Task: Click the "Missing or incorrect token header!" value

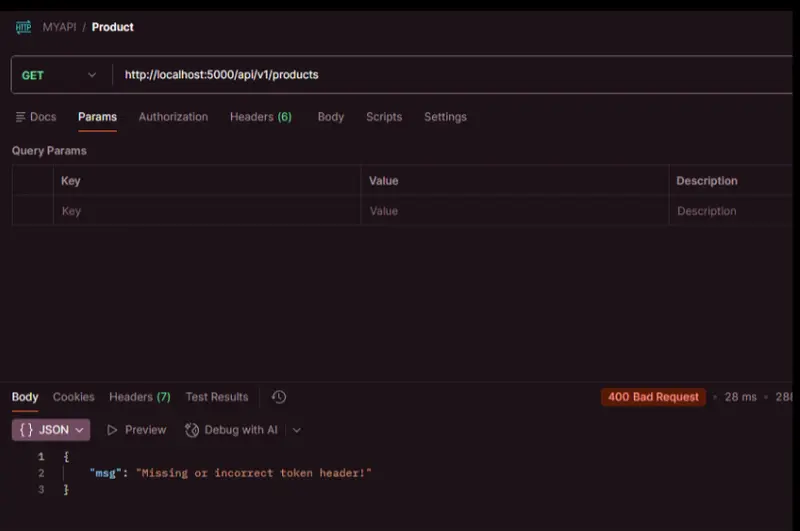Action: pyautogui.click(x=254, y=473)
